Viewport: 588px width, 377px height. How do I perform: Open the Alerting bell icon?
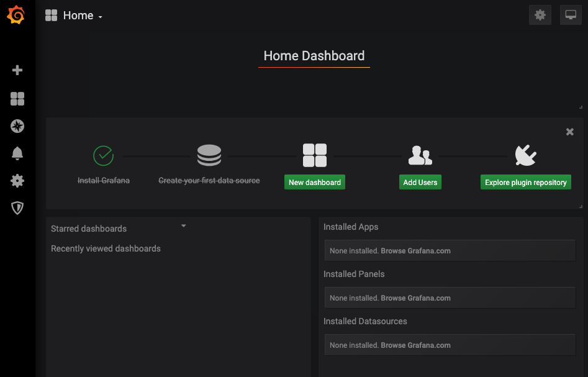[x=17, y=153]
